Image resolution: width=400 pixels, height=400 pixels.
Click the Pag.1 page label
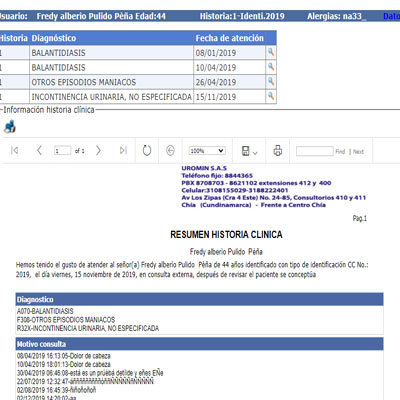(x=360, y=218)
